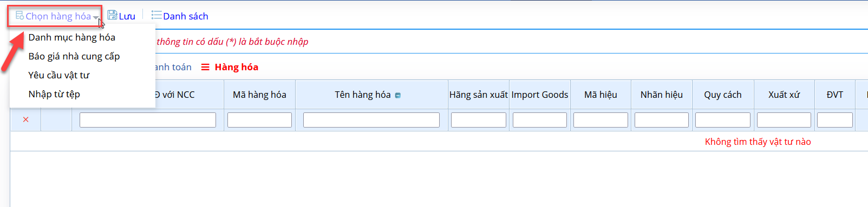Click the Mã hàng hóa filter field
868x207 pixels.
pyautogui.click(x=259, y=120)
